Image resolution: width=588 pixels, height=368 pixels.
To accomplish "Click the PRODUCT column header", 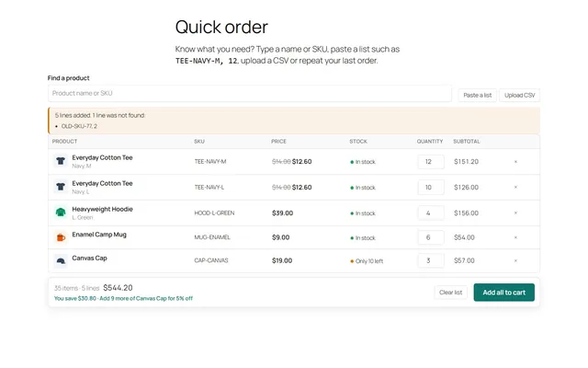I will click(64, 141).
